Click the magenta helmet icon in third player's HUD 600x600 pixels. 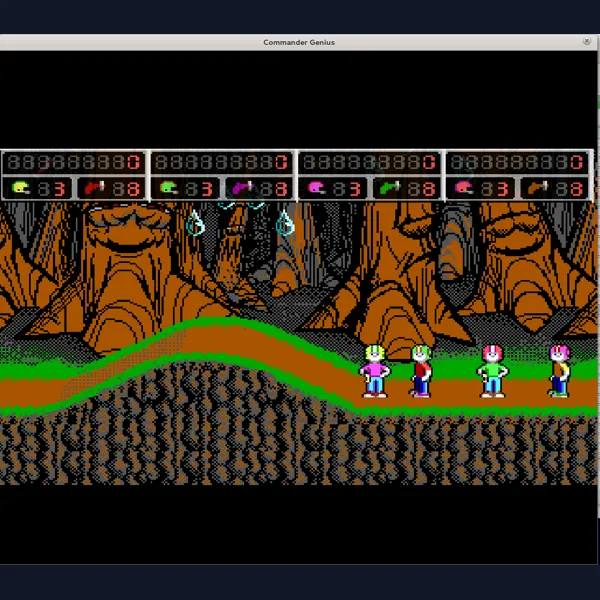pos(316,188)
